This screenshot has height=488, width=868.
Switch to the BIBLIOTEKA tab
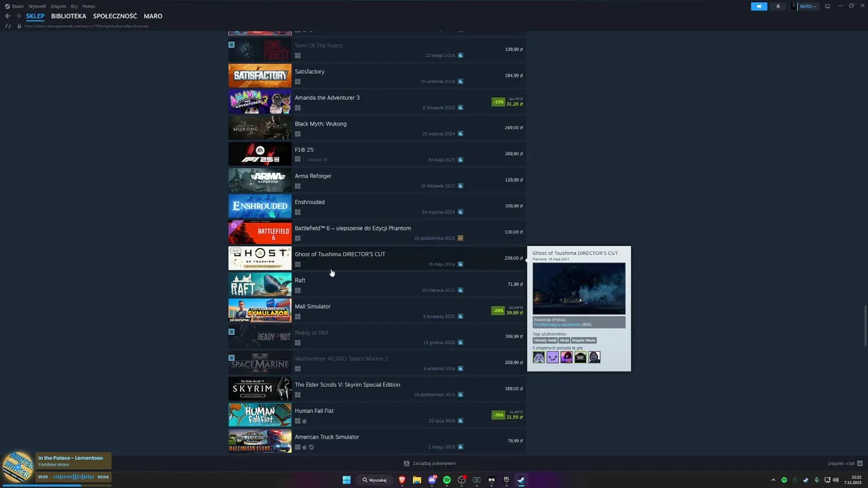68,16
